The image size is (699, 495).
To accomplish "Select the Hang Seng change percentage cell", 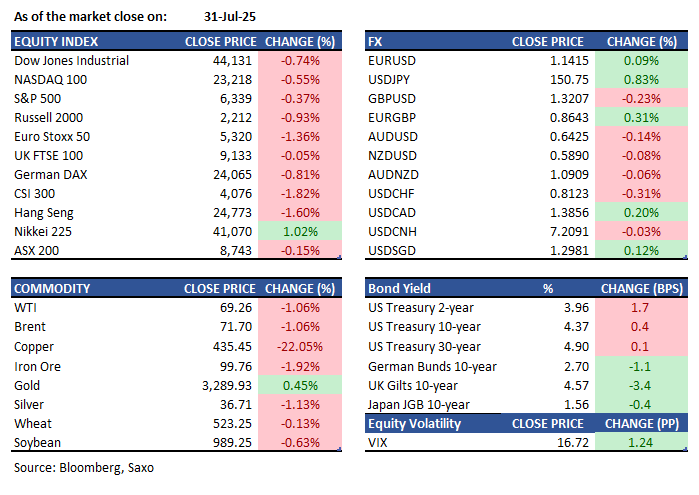I will pyautogui.click(x=297, y=212).
